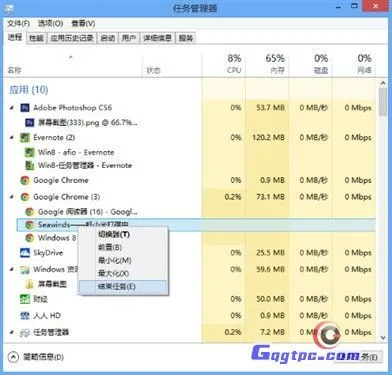Switch to the 性能 tab
This screenshot has height=375, width=392.
(x=36, y=38)
